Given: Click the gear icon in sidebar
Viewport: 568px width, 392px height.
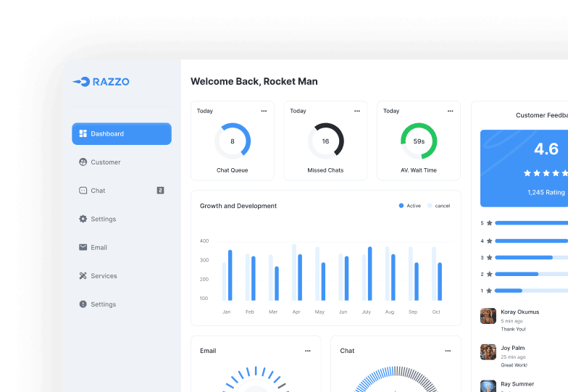Looking at the screenshot, I should [x=83, y=219].
